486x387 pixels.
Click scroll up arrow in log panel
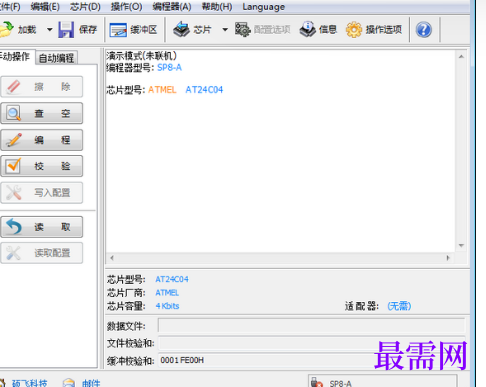461,57
